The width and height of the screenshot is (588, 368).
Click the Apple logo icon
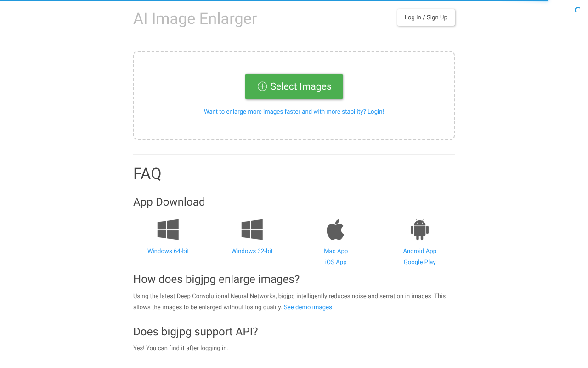[x=335, y=230]
